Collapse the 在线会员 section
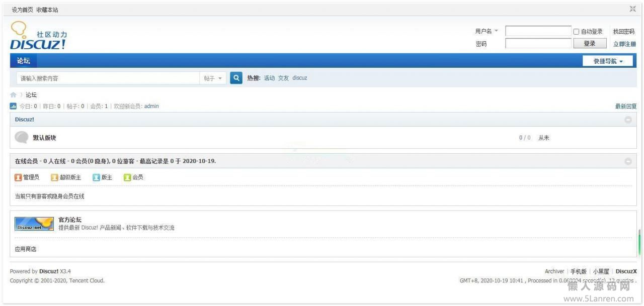644x306 pixels. (628, 161)
